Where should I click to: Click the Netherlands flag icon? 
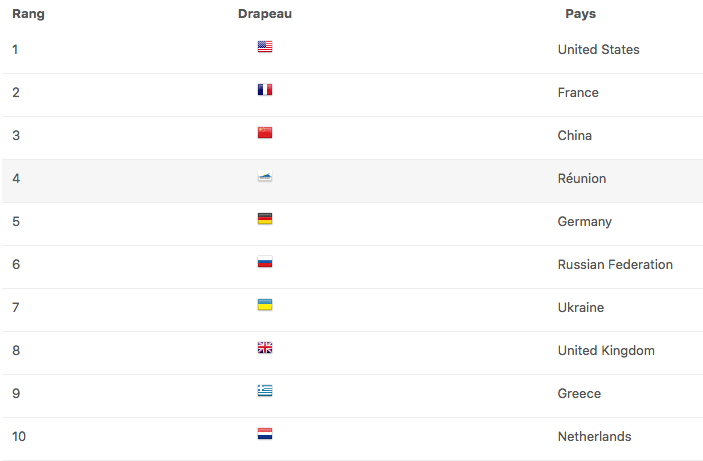[265, 434]
